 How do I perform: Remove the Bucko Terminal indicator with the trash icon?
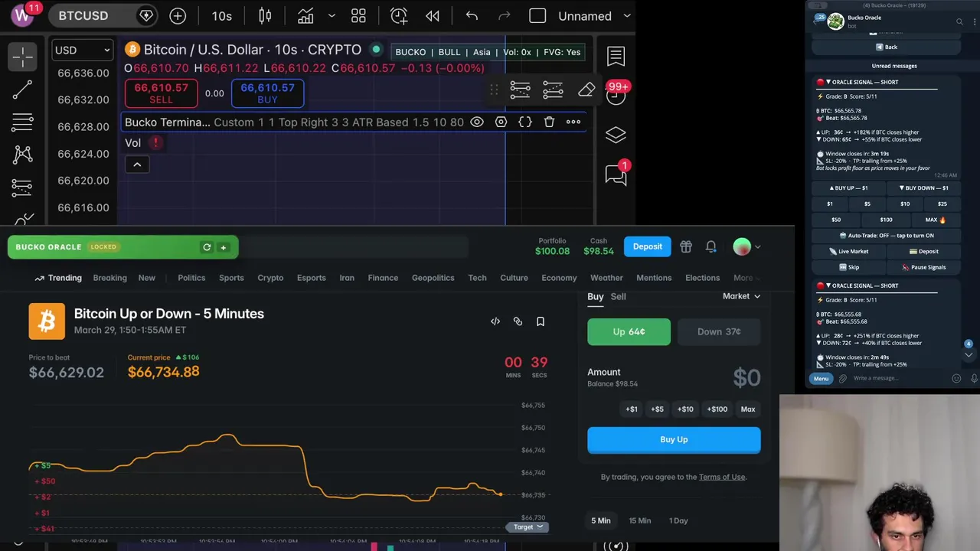pyautogui.click(x=549, y=122)
